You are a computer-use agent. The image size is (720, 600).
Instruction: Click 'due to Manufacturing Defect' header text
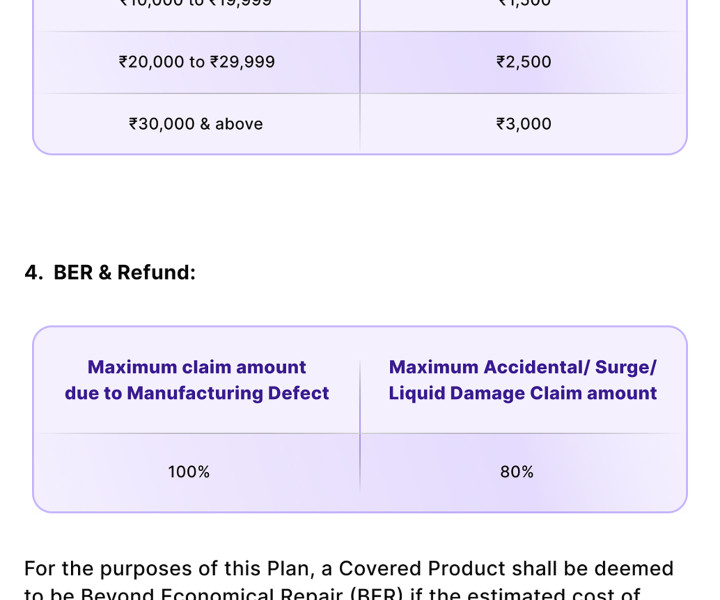[x=197, y=393]
